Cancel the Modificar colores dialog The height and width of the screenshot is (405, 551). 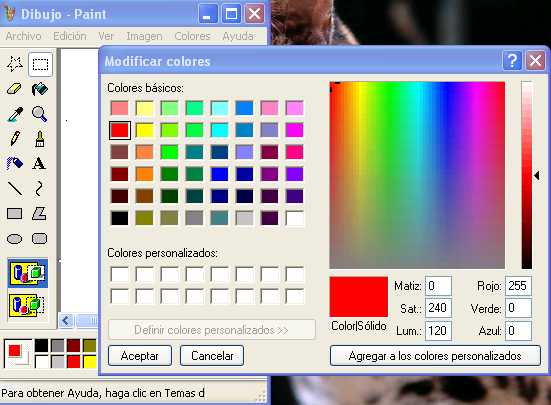pos(212,356)
